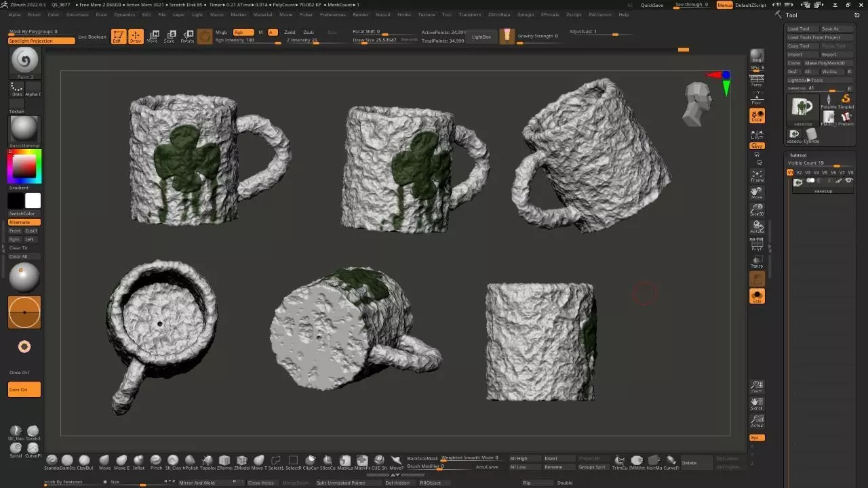Choose the ZRemesherGuides brush icon
Screen dimensions: 868x488
tap(224, 462)
